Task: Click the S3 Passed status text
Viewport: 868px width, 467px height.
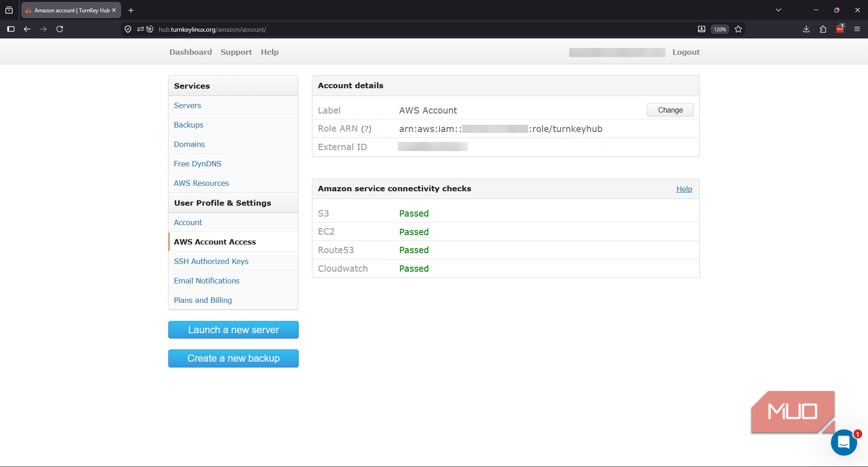Action: tap(414, 214)
